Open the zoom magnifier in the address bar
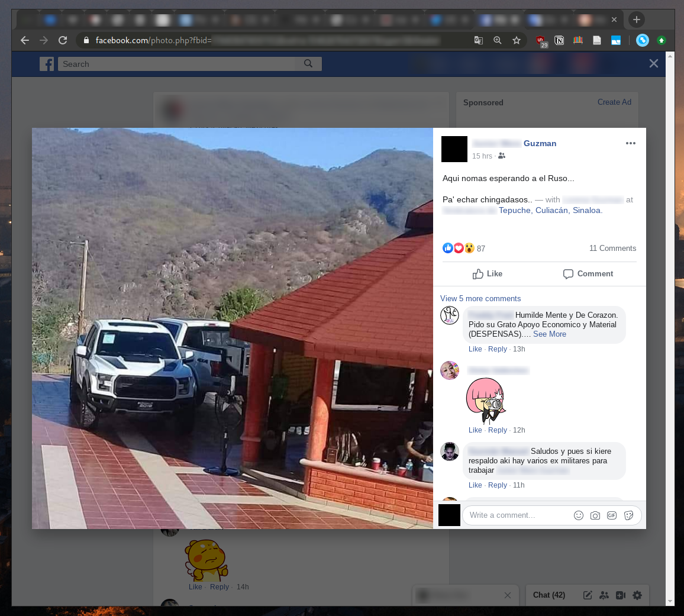This screenshot has width=684, height=616. click(x=497, y=41)
